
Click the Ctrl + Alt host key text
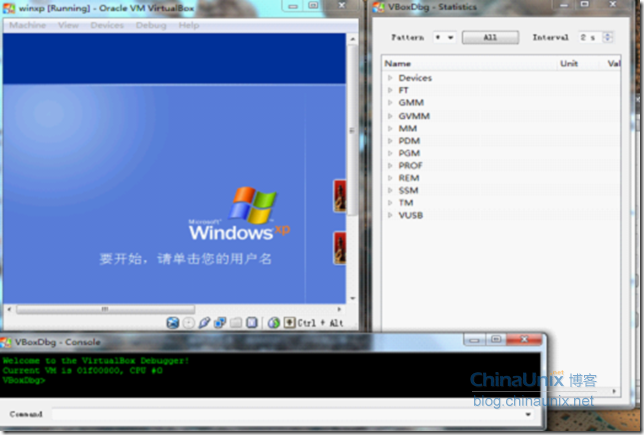point(320,323)
